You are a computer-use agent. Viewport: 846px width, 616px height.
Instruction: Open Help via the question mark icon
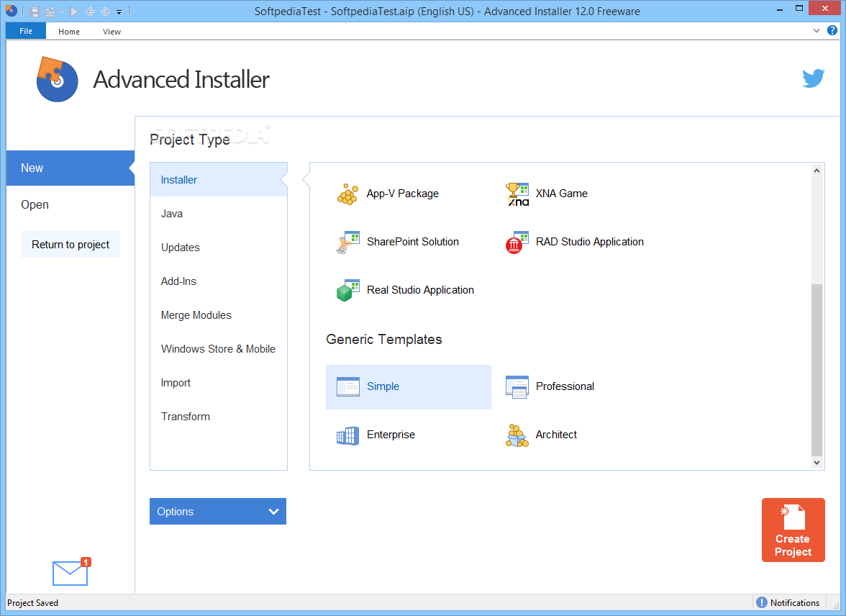[x=832, y=31]
